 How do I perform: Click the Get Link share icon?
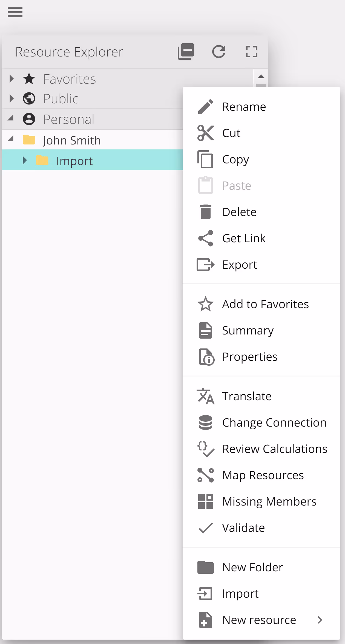205,238
